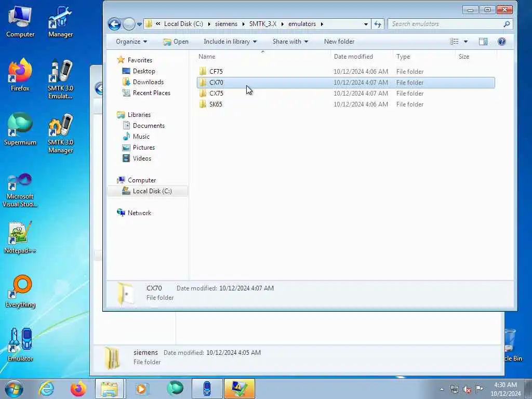Open Explorer Help question-mark button

pyautogui.click(x=501, y=42)
